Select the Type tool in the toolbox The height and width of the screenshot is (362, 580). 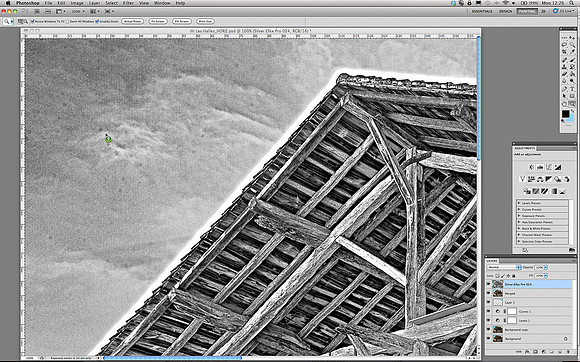572,89
